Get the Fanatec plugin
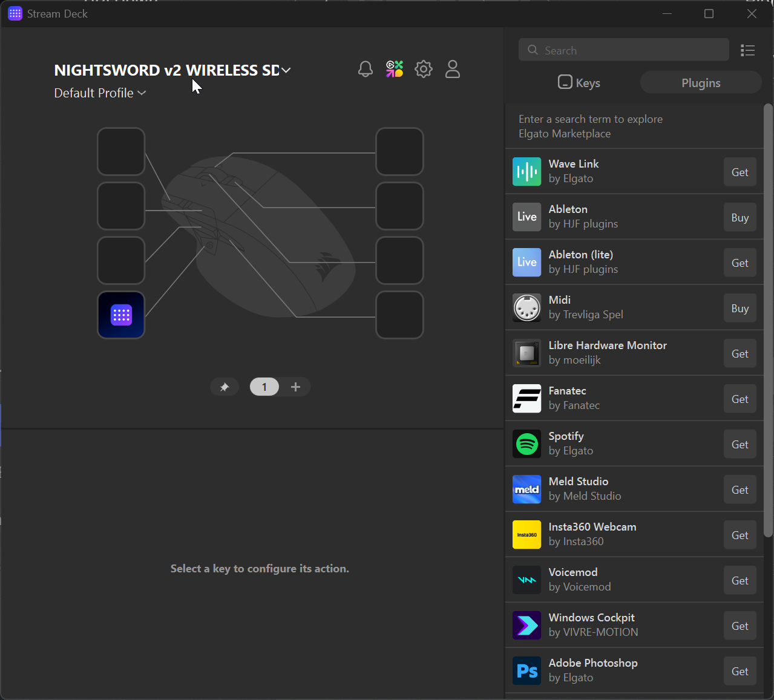The width and height of the screenshot is (774, 700). (740, 399)
